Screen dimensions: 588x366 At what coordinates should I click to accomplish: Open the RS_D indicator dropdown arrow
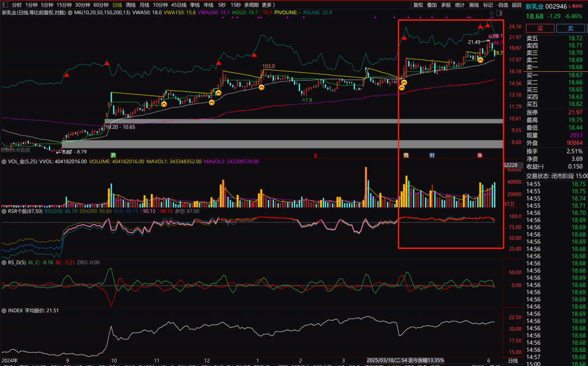[x=4, y=263]
